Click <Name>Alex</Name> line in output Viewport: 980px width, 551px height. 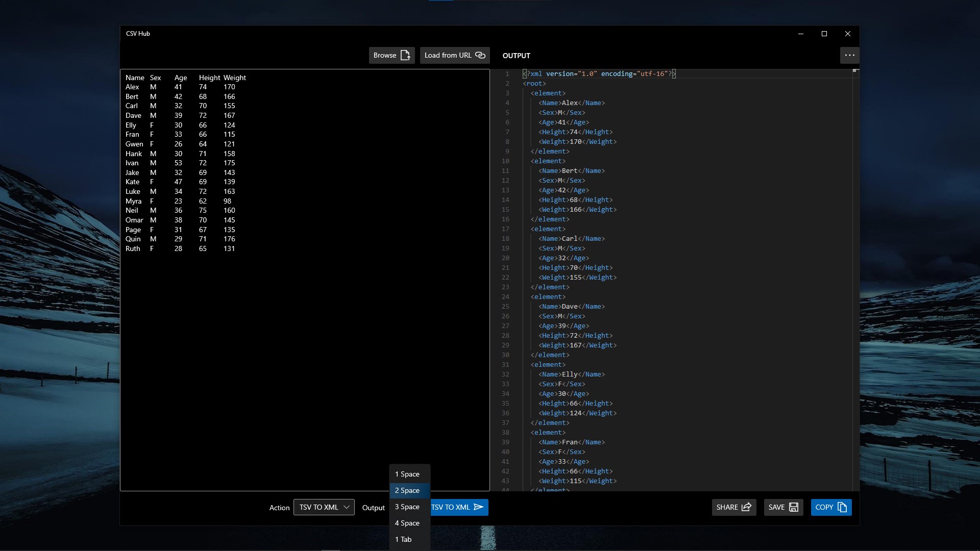(x=572, y=103)
